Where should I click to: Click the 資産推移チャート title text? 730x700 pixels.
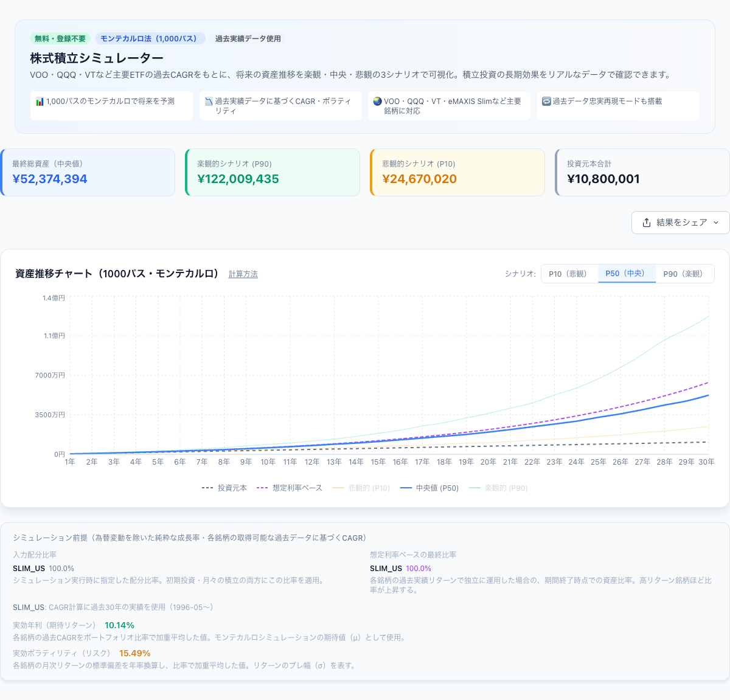click(119, 274)
